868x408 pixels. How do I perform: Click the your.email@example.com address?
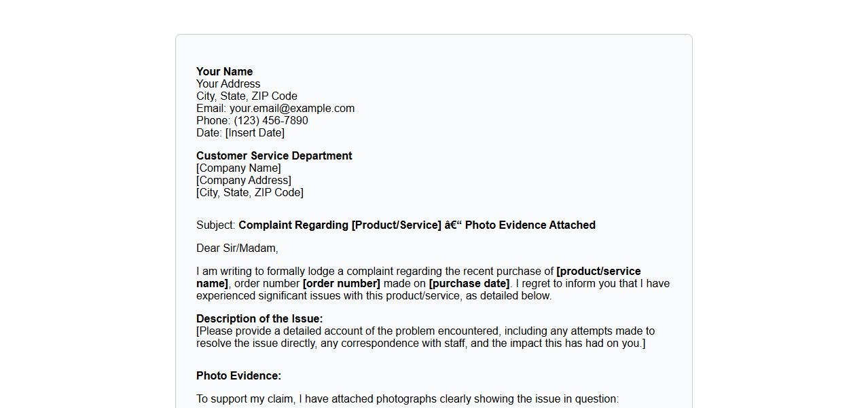[x=292, y=109]
